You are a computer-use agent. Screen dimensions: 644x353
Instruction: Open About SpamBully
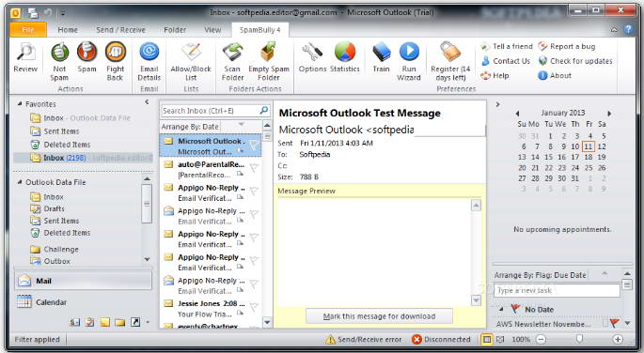click(555, 76)
